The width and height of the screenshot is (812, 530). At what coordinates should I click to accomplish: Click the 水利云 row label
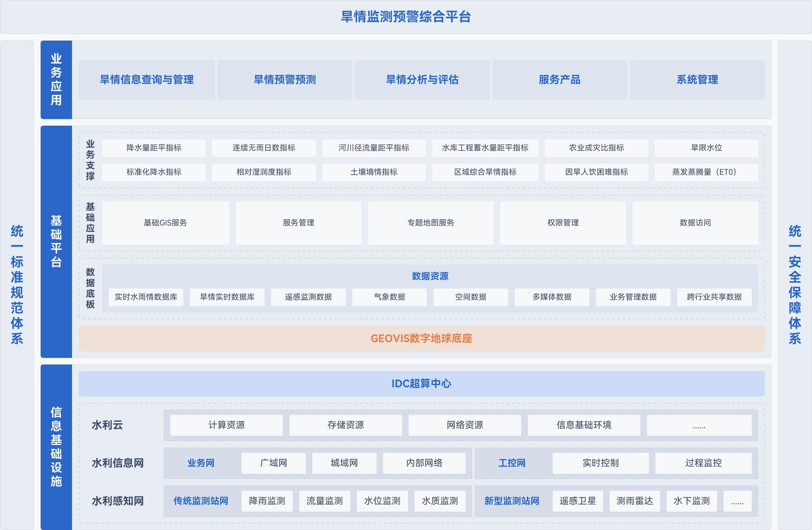click(107, 425)
